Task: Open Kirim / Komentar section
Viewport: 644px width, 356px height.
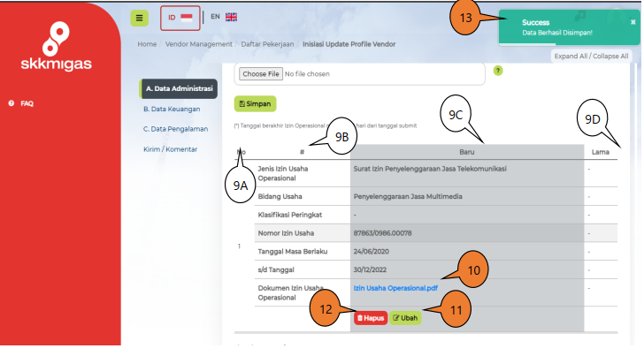Action: point(170,149)
